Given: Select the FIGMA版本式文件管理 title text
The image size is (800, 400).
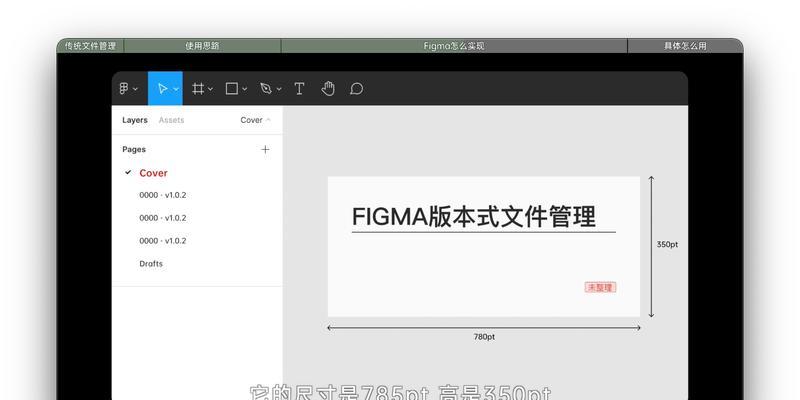Looking at the screenshot, I should pos(474,216).
